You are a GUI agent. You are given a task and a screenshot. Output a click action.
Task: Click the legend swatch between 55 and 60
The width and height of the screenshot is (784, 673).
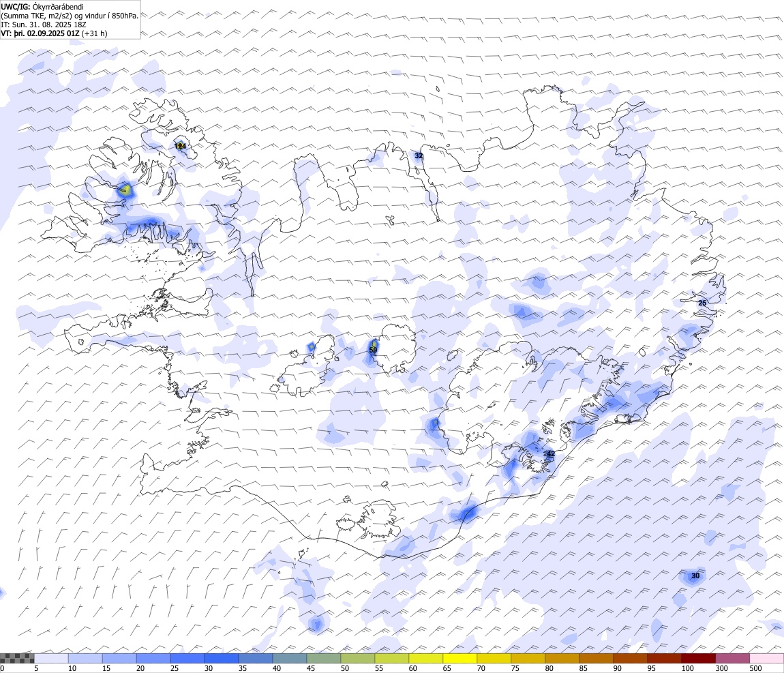click(x=391, y=658)
